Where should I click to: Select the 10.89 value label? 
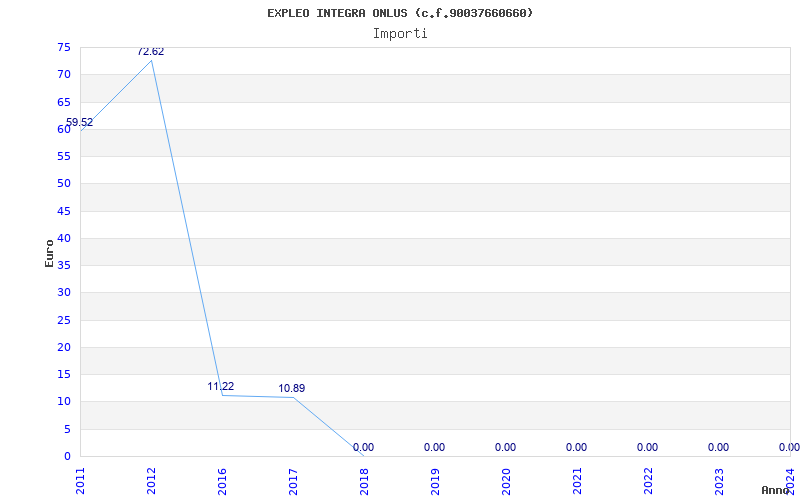pyautogui.click(x=292, y=388)
